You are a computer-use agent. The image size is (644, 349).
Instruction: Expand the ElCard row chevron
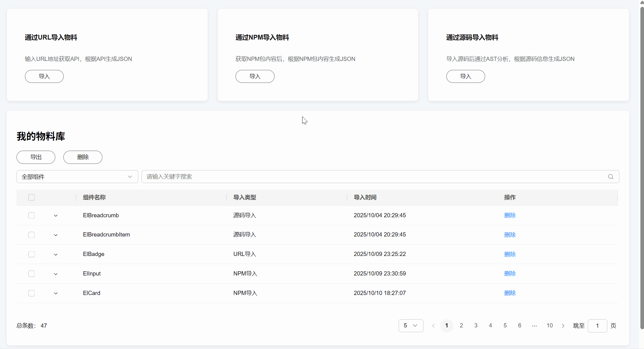(56, 293)
